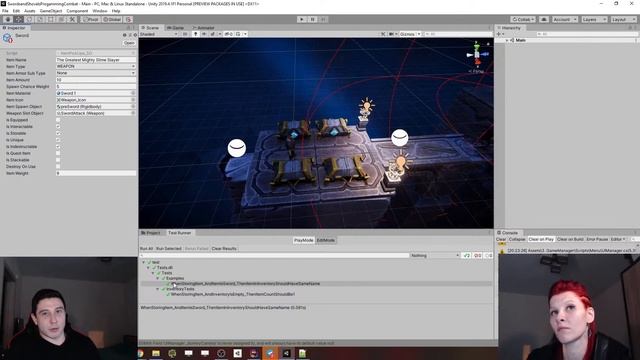Image resolution: width=640 pixels, height=360 pixels.
Task: Open the Gizmos dropdown
Action: click(x=410, y=34)
